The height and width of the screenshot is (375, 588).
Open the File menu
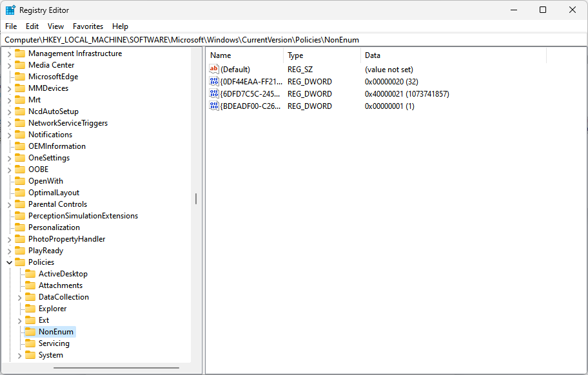tap(11, 26)
